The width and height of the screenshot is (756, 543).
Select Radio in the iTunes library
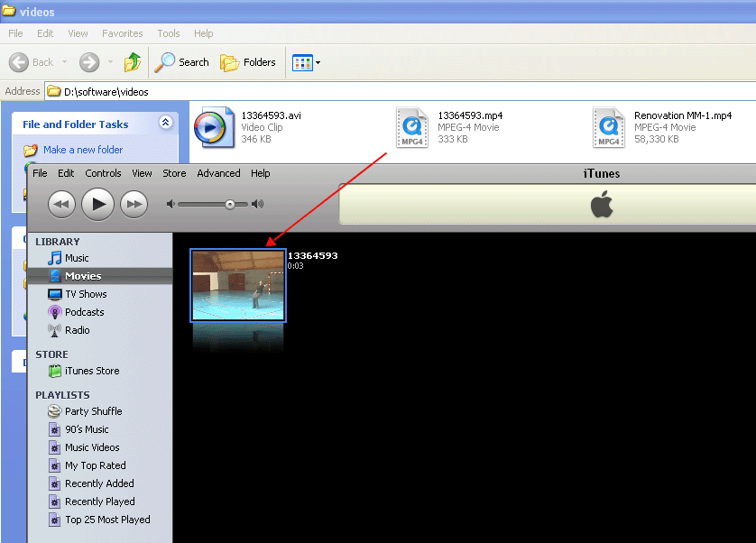[x=100, y=330]
